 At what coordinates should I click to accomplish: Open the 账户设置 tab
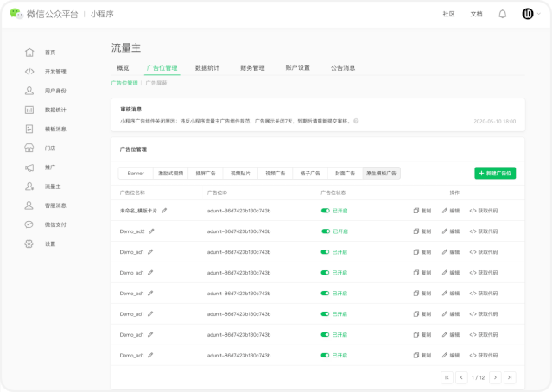click(x=297, y=67)
